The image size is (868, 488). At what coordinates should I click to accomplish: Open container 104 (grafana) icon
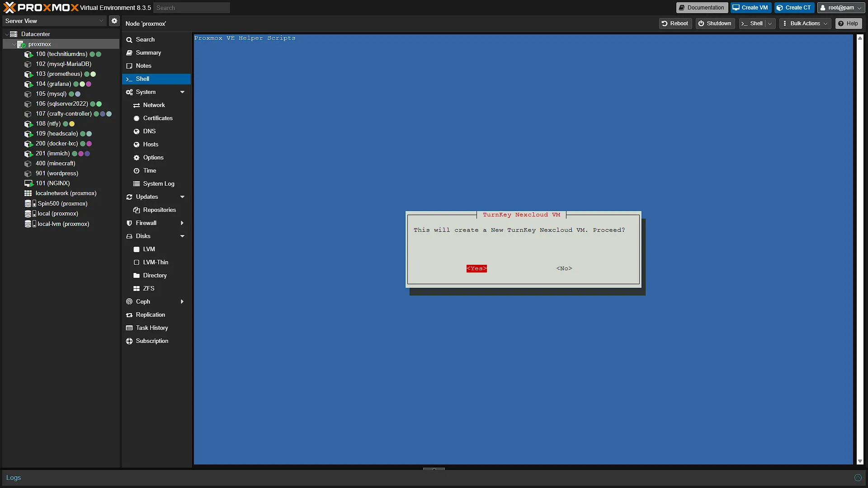(x=28, y=84)
